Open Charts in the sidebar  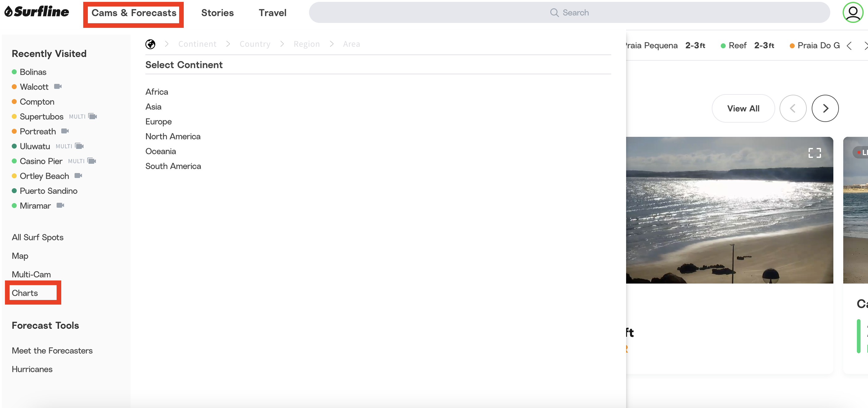(x=25, y=293)
